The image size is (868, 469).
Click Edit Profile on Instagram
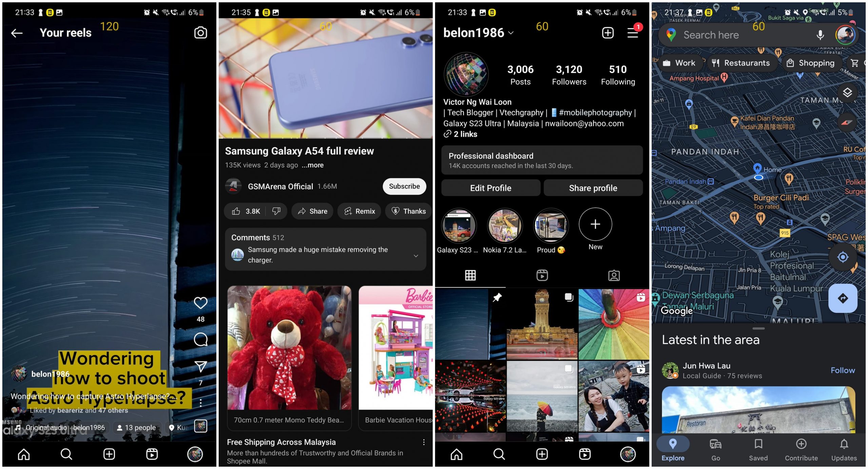click(x=490, y=188)
